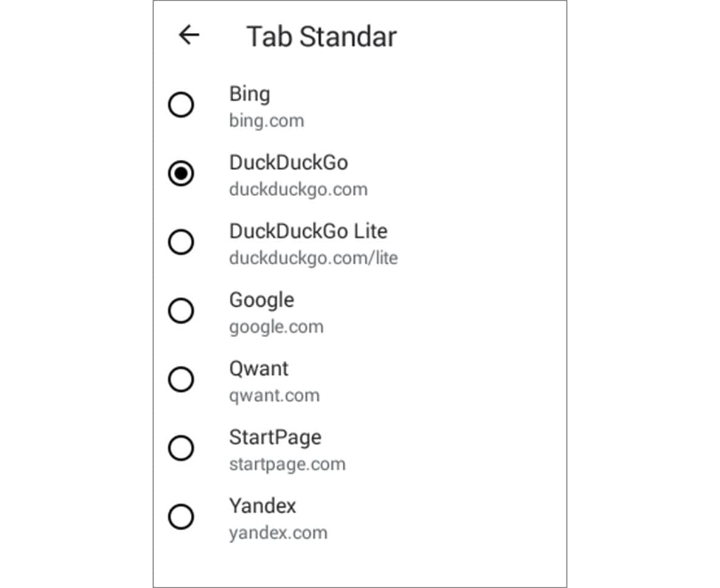This screenshot has height=588, width=720.
Task: Tap the yandex.com URL text
Action: [x=278, y=533]
